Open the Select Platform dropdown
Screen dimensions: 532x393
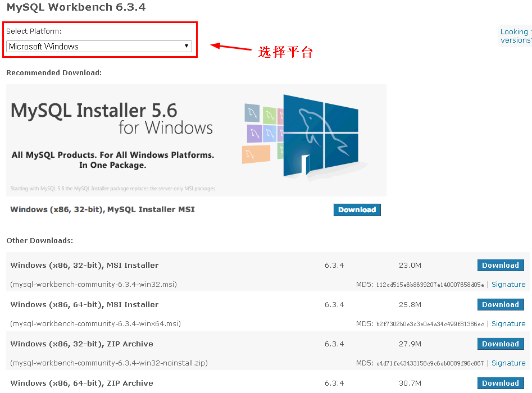click(x=99, y=47)
